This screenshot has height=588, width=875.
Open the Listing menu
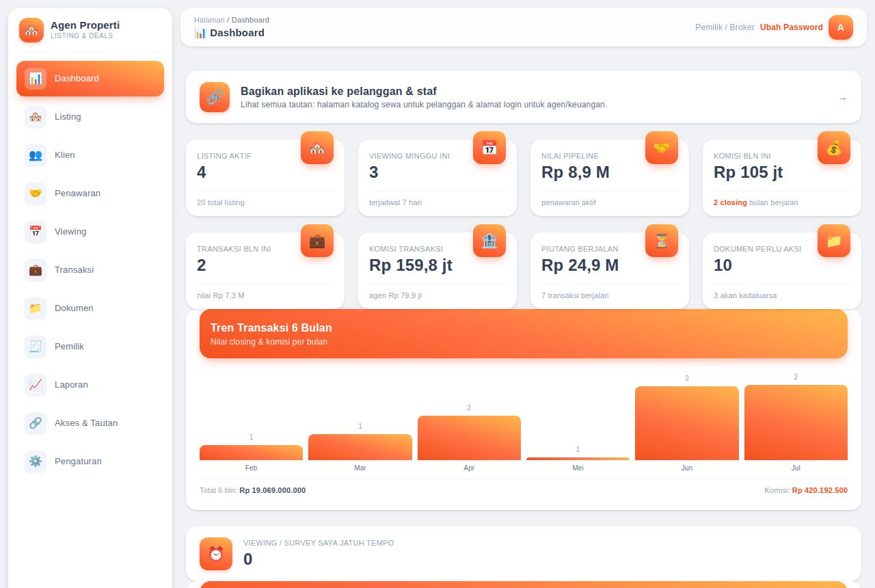[90, 117]
